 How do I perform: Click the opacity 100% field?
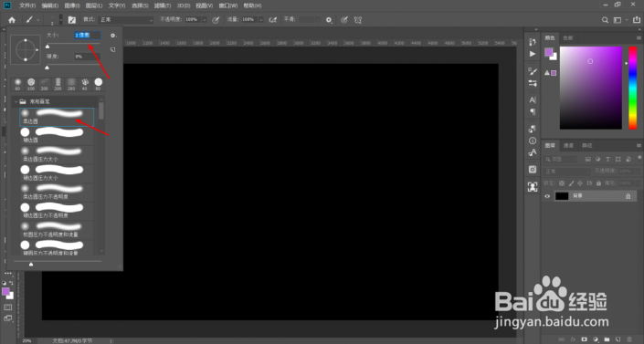pos(192,20)
